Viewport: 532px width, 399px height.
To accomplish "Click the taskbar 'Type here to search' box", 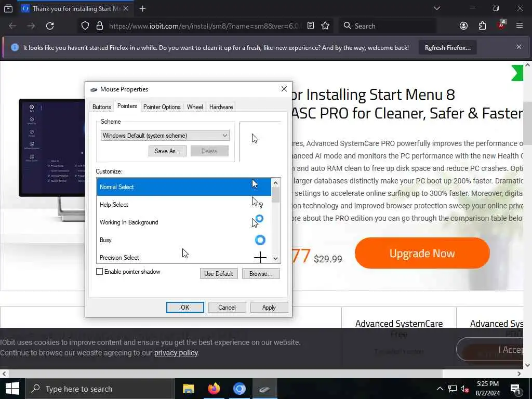I will coord(99,389).
